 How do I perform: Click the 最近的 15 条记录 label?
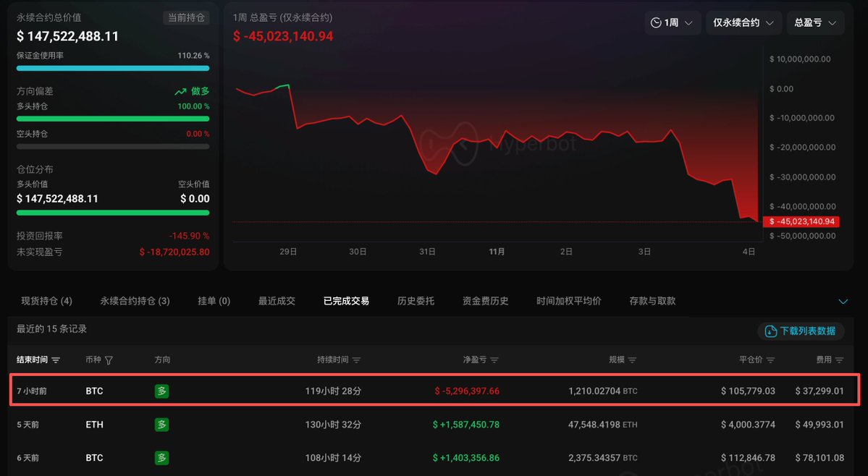[51, 329]
